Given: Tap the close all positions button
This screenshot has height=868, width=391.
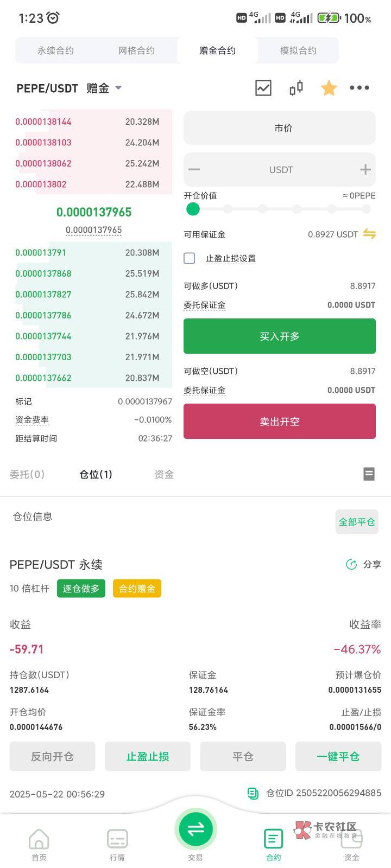Looking at the screenshot, I should tap(357, 522).
